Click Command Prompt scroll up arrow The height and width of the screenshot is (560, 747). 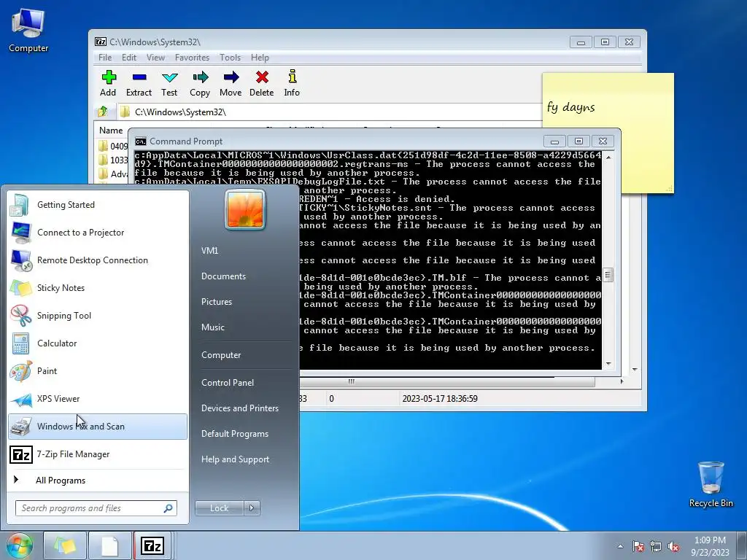608,156
